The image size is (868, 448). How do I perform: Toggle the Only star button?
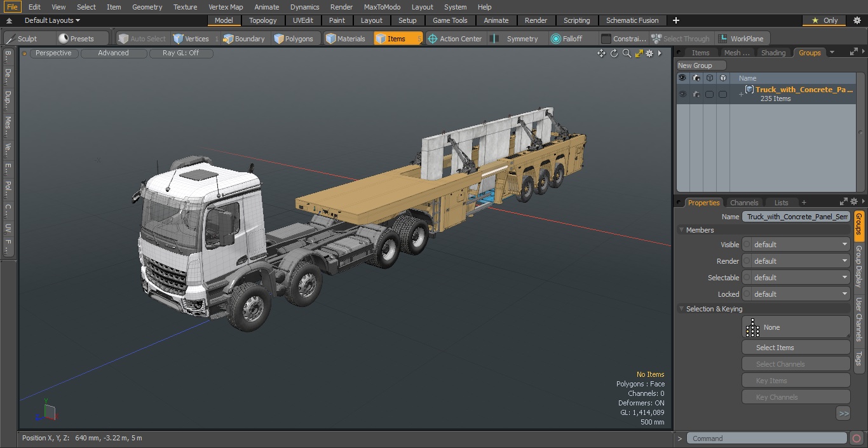(824, 20)
